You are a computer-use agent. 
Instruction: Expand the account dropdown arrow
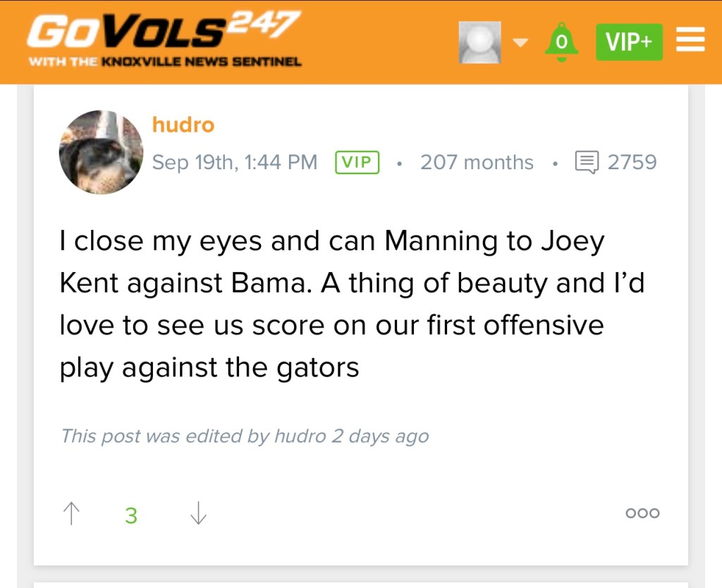(520, 43)
